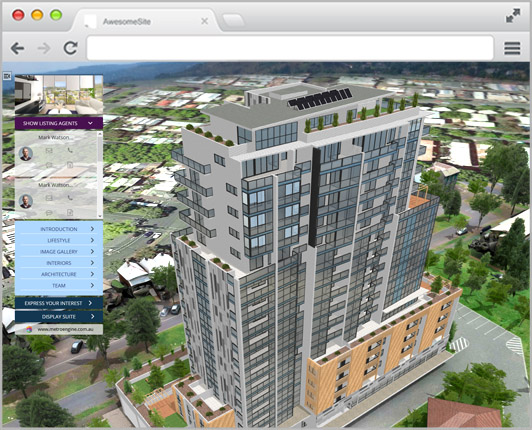
Task: Open the browser hamburger menu
Action: (512, 48)
